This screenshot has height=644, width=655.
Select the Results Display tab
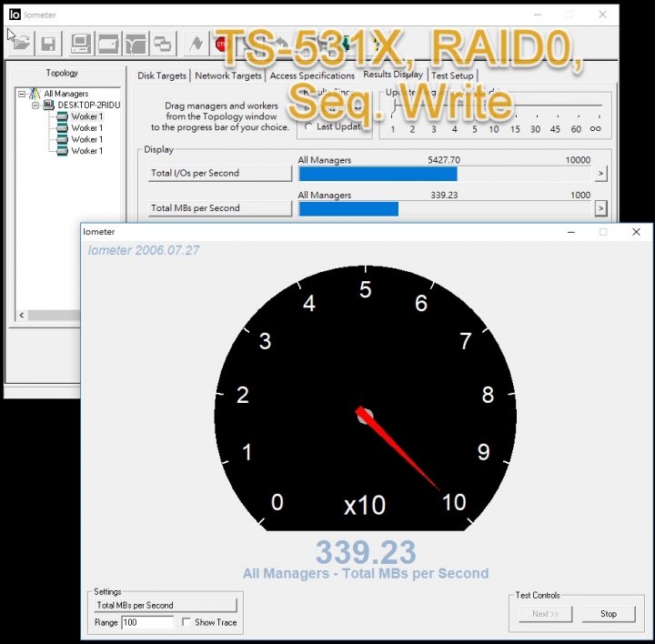coord(393,75)
